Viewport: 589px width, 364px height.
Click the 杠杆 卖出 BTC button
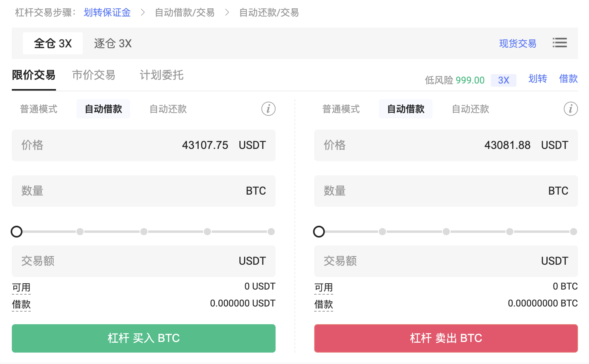[446, 338]
